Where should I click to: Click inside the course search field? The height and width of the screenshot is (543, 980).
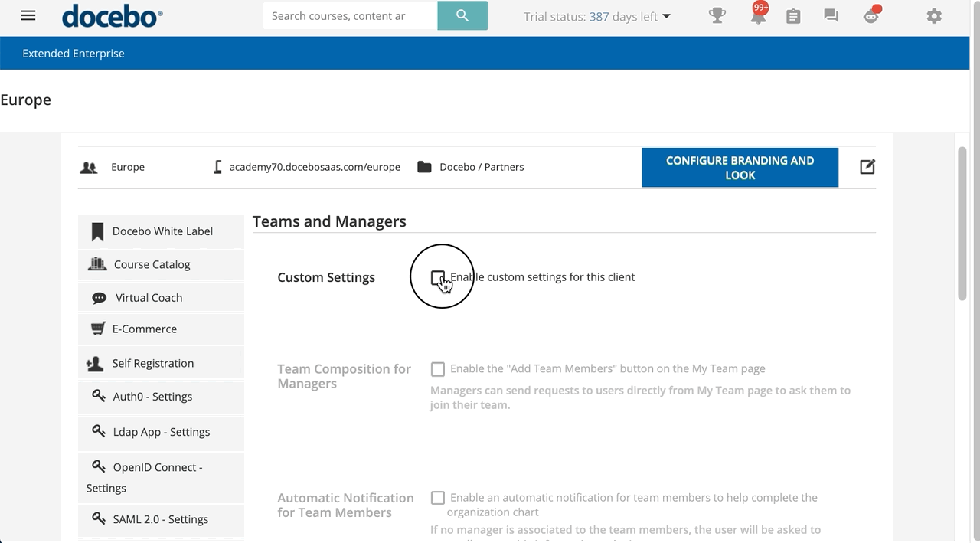click(349, 15)
